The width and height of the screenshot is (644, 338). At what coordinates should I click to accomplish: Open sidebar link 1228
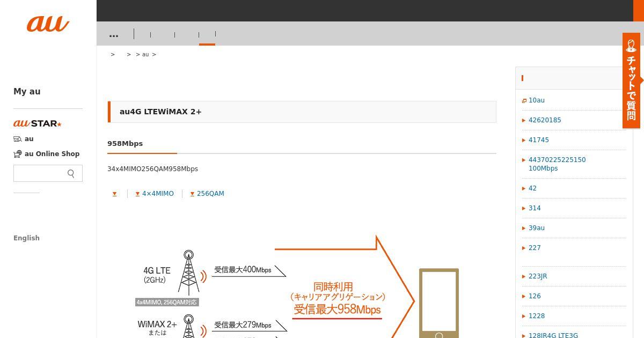pyautogui.click(x=537, y=316)
